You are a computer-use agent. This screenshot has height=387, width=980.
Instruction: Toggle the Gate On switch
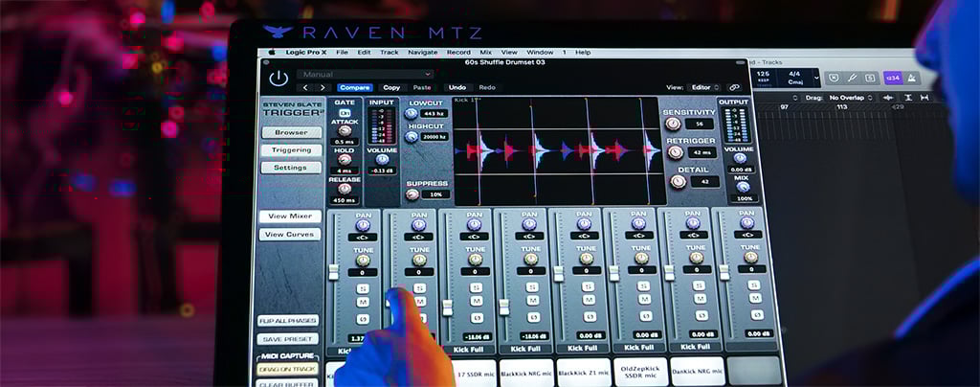[x=345, y=112]
